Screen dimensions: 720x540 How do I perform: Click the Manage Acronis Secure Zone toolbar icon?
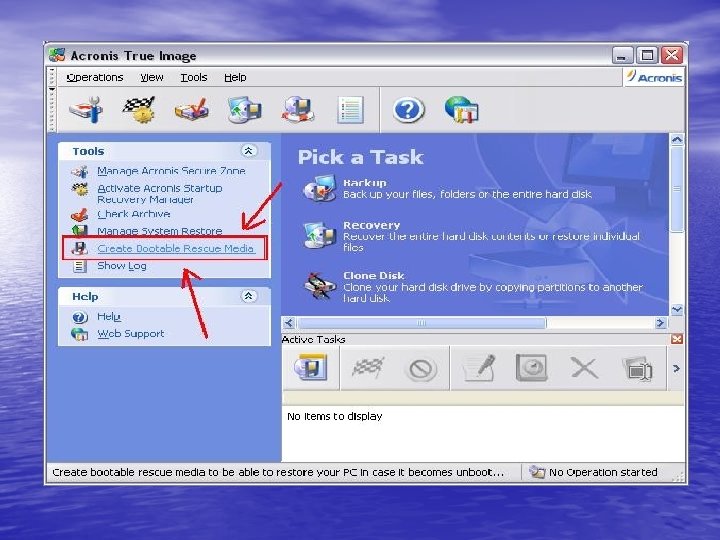pos(86,109)
